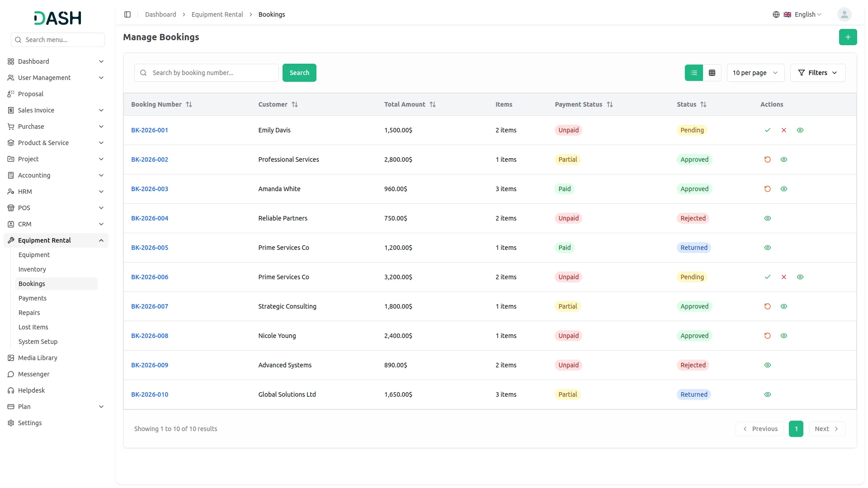Viewport: 868px width, 488px height.
Task: Switch to grid view layout
Action: click(x=712, y=73)
